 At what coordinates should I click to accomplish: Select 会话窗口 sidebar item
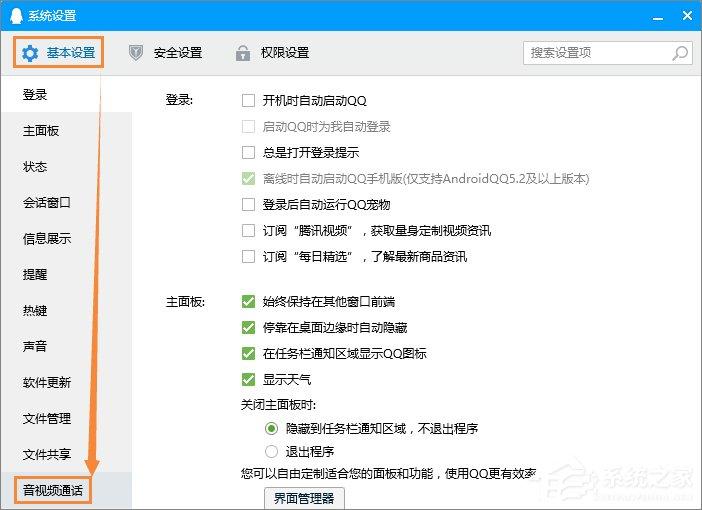coord(66,202)
